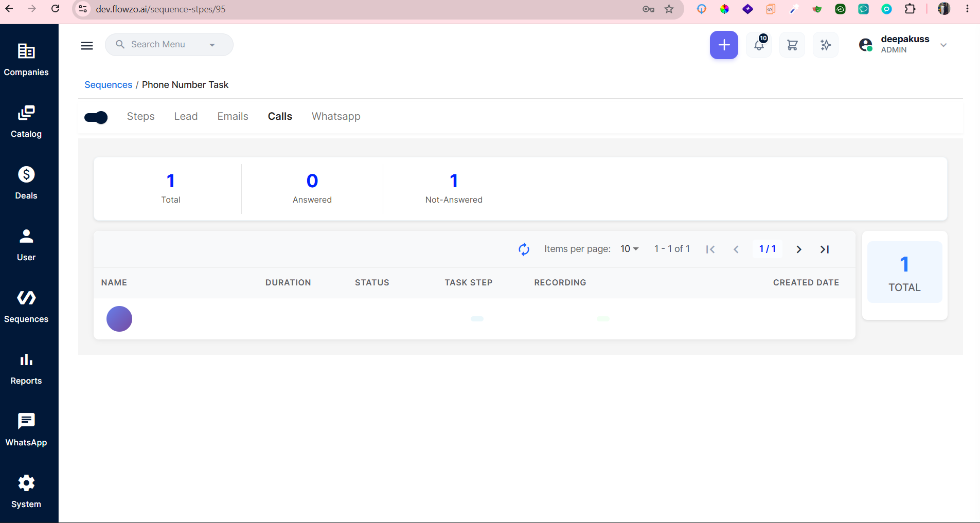Click the TASK STEP column header

tap(469, 283)
